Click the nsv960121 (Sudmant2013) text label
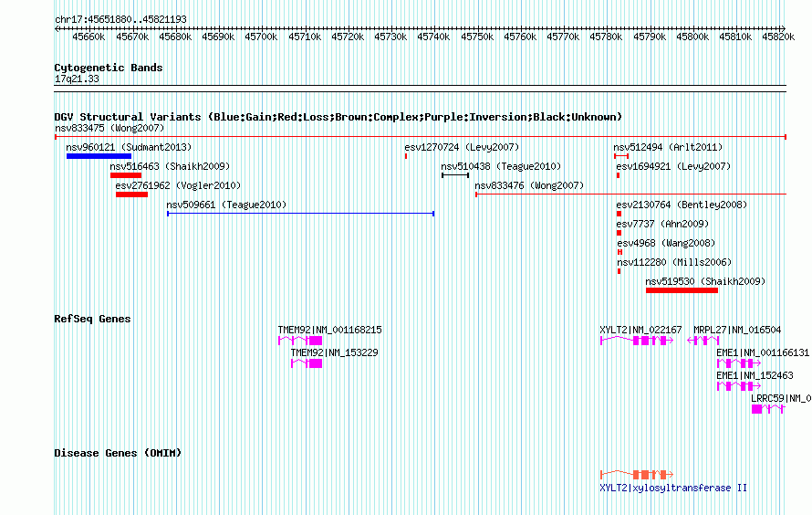Screen dimensions: 812x515 coord(129,147)
